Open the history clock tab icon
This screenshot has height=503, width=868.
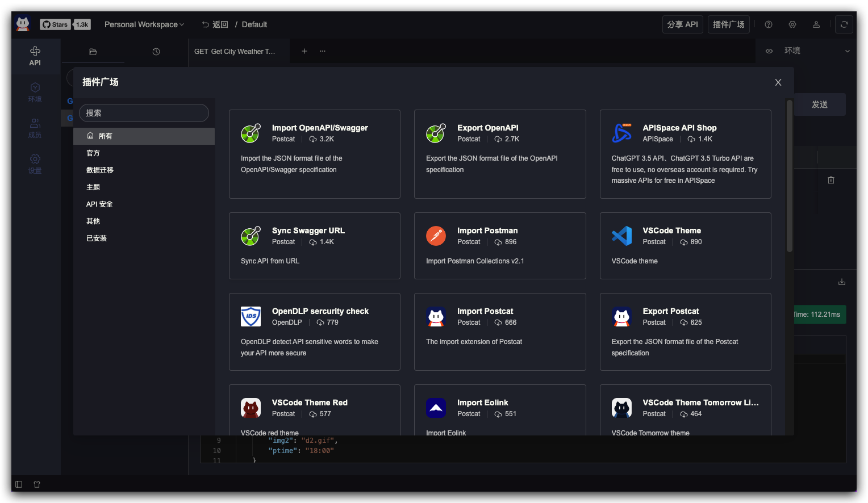[x=156, y=52]
